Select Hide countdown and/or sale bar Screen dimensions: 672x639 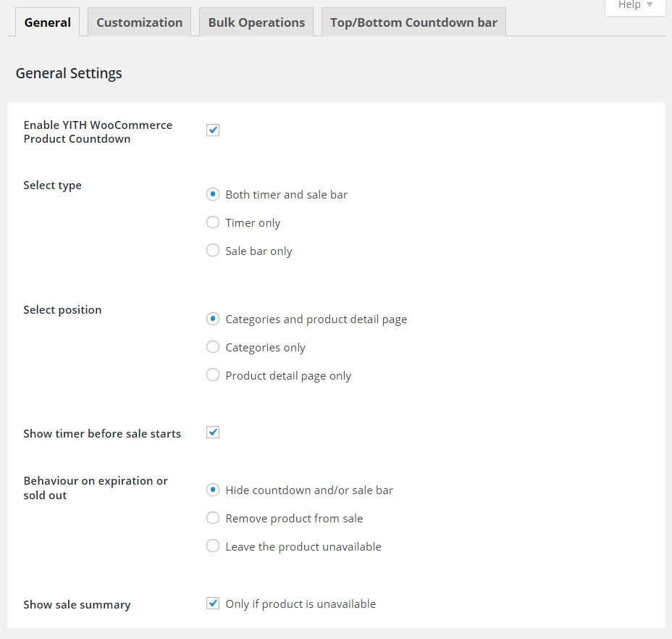tap(213, 490)
